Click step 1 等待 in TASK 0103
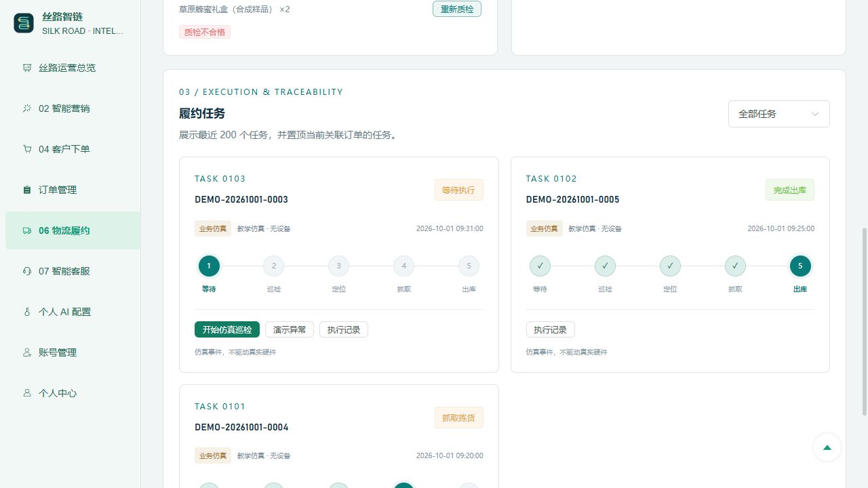 209,266
